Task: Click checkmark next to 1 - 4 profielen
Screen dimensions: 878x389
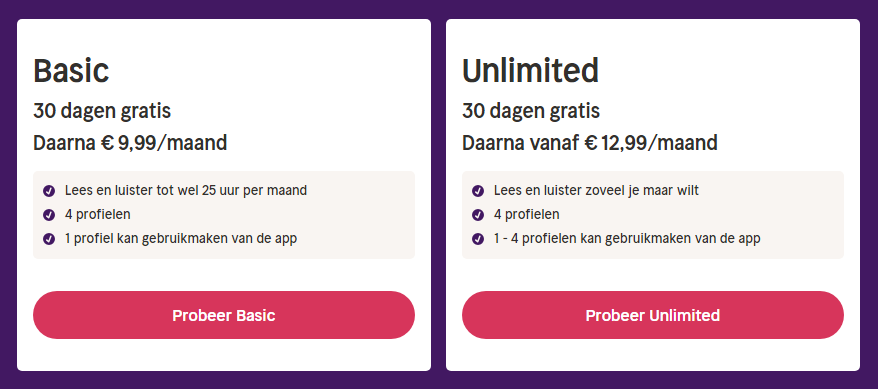Action: (x=478, y=239)
